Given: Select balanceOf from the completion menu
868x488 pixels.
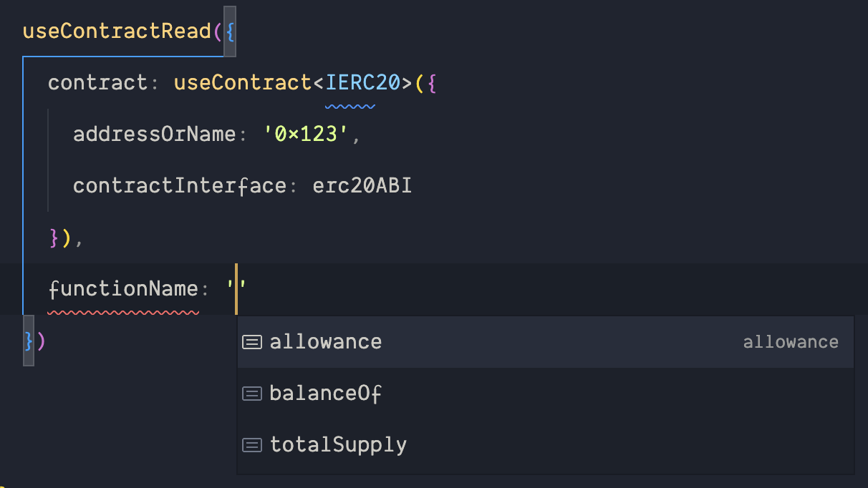Looking at the screenshot, I should [326, 393].
